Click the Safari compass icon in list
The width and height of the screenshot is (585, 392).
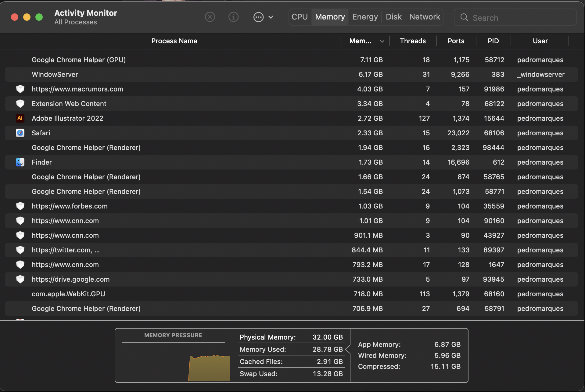(20, 133)
